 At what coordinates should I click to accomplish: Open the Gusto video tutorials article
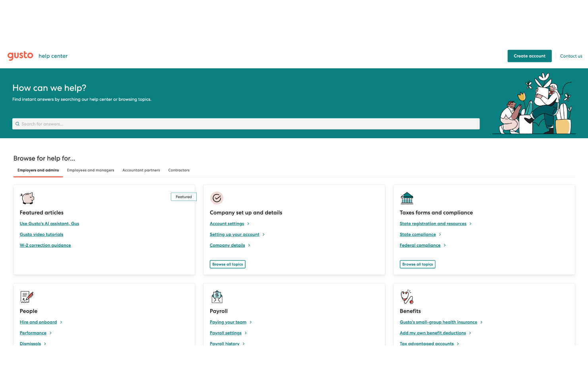(41, 234)
